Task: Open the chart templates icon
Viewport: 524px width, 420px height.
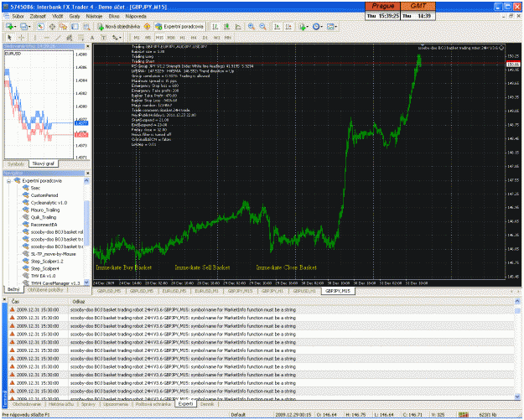Action: click(x=330, y=26)
